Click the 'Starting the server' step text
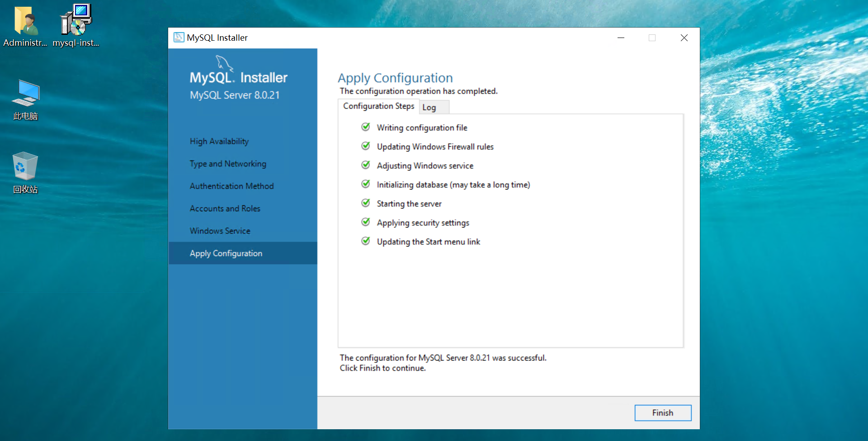Screen dimensions: 868x441 tap(409, 204)
